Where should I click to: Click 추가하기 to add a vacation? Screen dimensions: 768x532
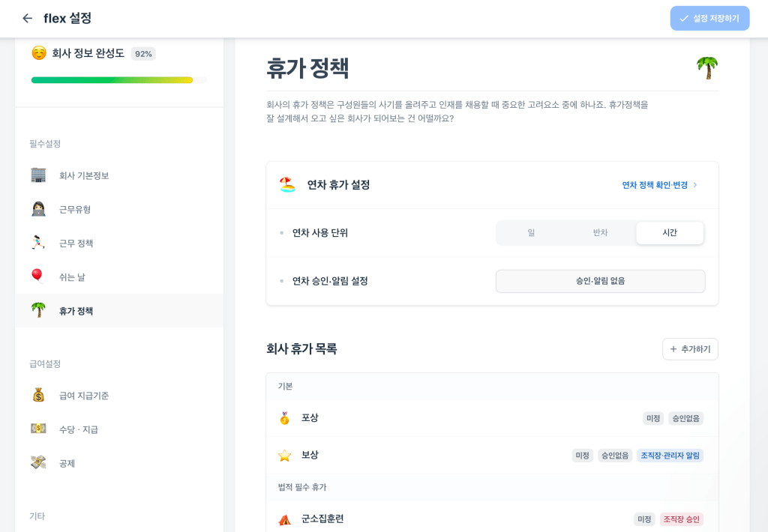coord(690,349)
